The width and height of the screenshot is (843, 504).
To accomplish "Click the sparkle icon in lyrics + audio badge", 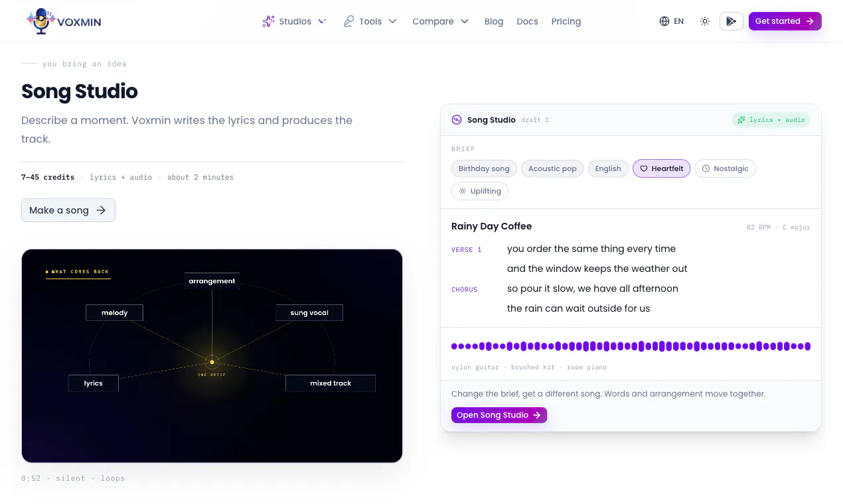I will pyautogui.click(x=741, y=120).
